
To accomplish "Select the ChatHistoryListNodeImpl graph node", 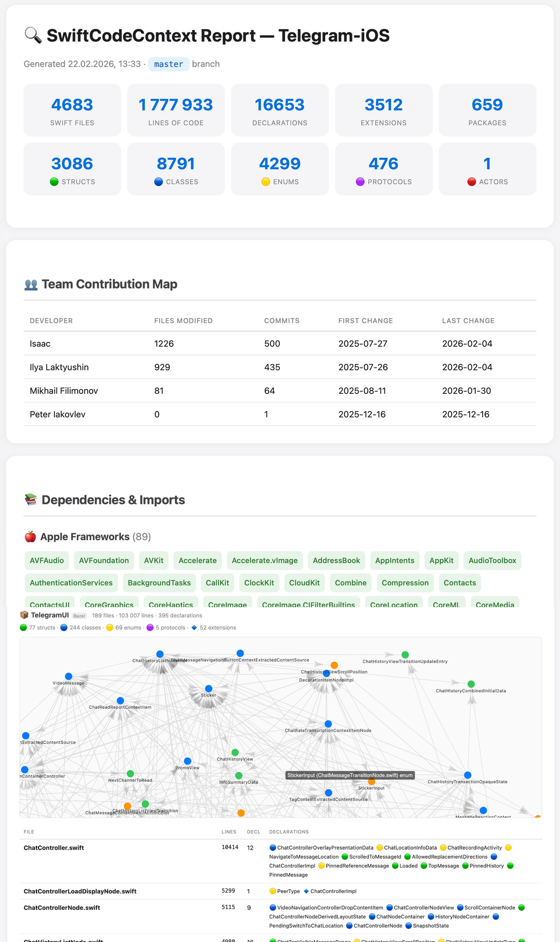I will pyautogui.click(x=160, y=654).
